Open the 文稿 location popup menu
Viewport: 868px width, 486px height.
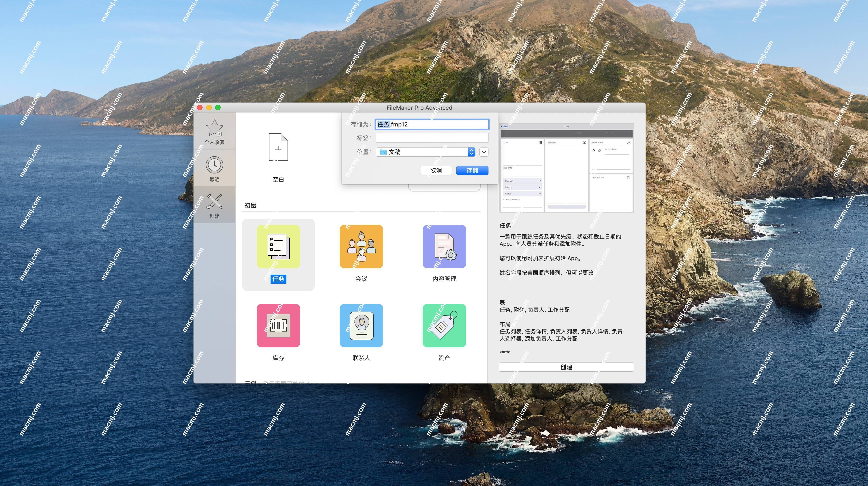[425, 152]
